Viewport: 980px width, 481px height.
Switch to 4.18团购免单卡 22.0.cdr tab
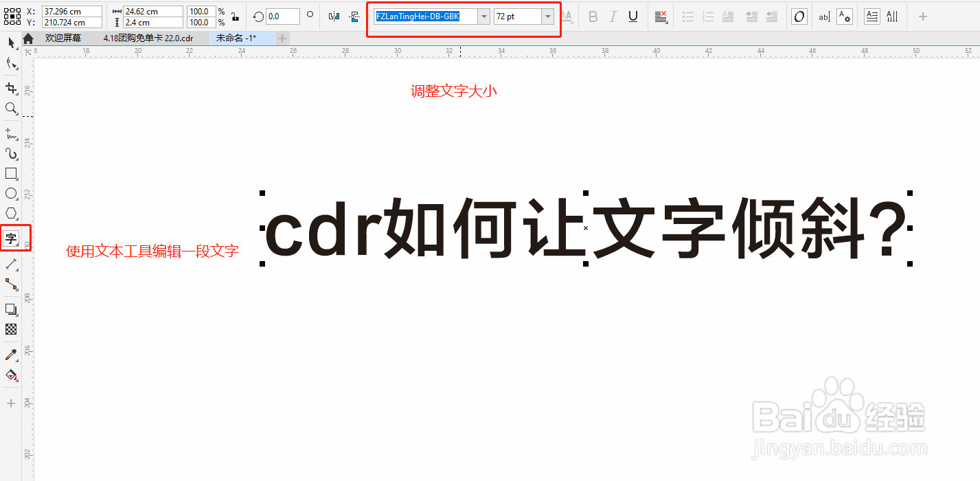[148, 38]
